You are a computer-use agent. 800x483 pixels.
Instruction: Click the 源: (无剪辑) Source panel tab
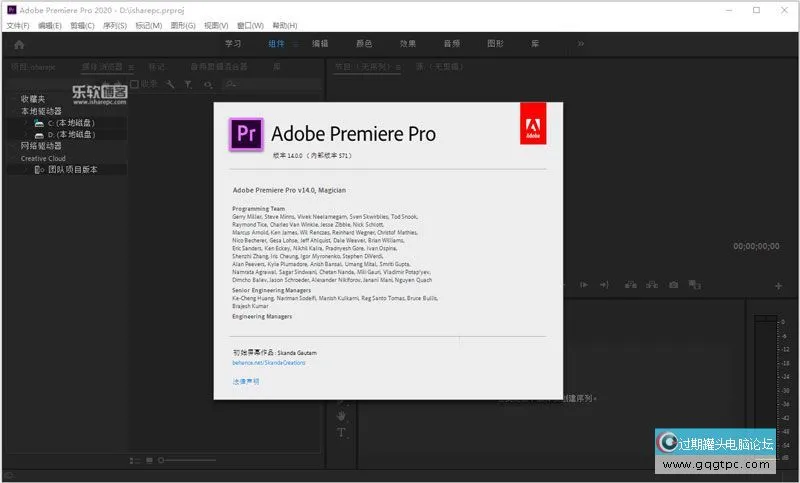coord(440,67)
